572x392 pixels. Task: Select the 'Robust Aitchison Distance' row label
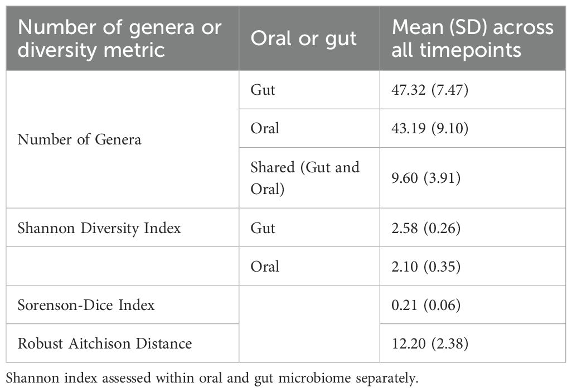coord(105,343)
